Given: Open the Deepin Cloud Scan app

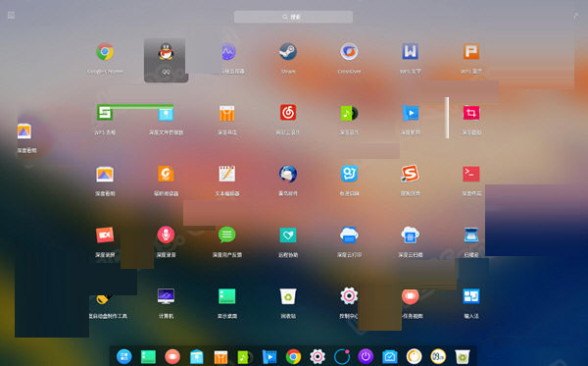Looking at the screenshot, I should (411, 235).
